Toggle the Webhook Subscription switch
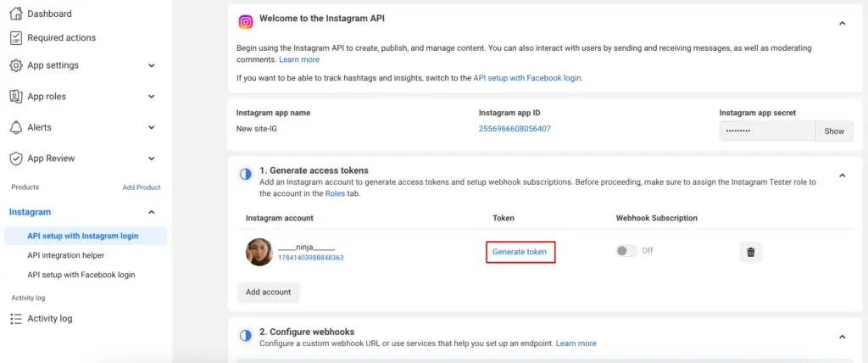Screen dimensions: 868x363 (x=626, y=250)
